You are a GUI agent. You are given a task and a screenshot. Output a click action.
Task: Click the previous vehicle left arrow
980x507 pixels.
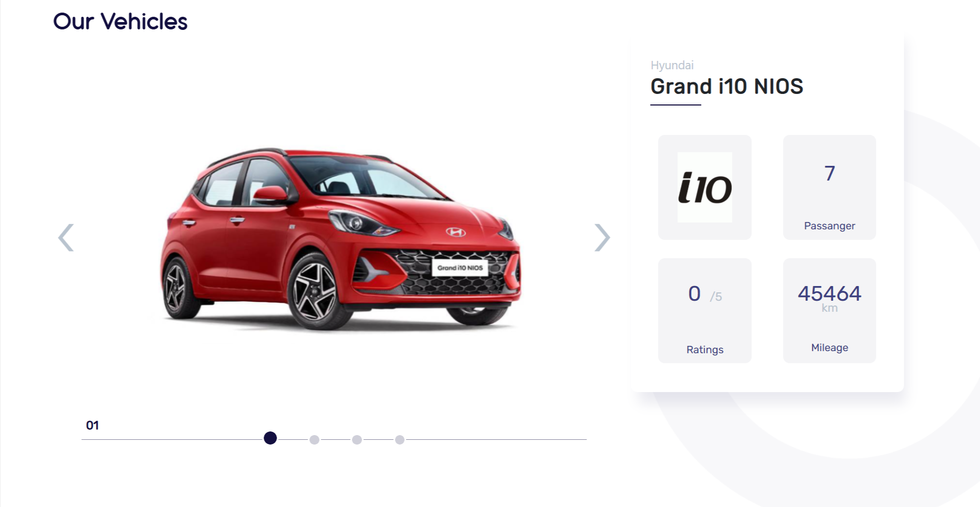[x=66, y=238]
